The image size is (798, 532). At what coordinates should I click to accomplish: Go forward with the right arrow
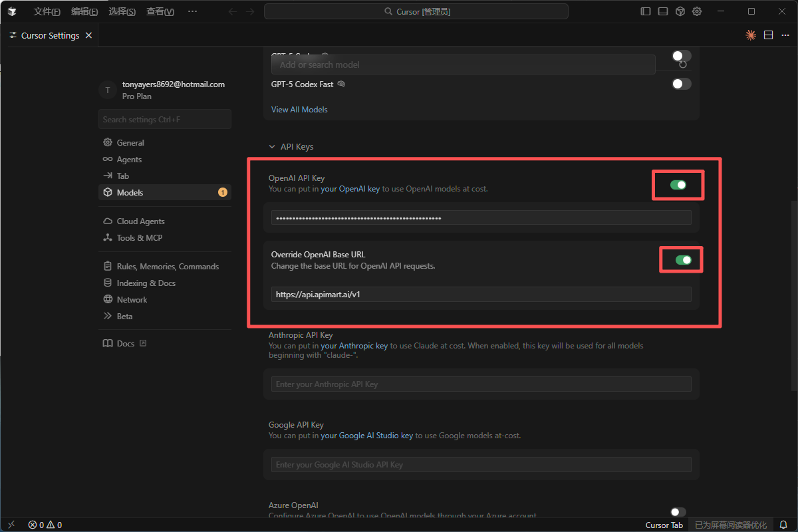(250, 11)
